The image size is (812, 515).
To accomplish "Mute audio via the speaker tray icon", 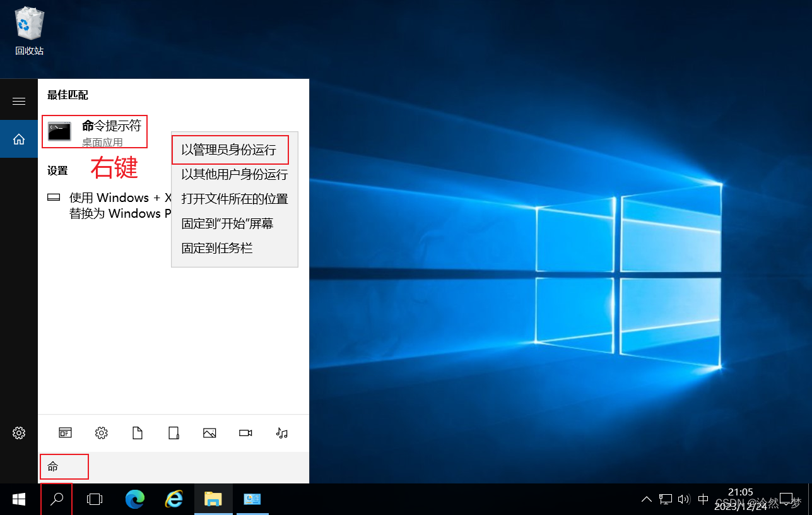I will [x=684, y=499].
